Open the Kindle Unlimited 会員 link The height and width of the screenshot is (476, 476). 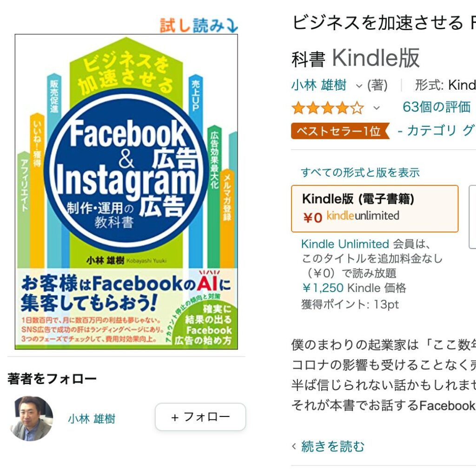(x=345, y=244)
